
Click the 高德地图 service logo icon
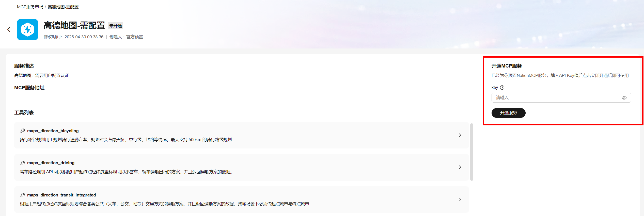pyautogui.click(x=27, y=29)
